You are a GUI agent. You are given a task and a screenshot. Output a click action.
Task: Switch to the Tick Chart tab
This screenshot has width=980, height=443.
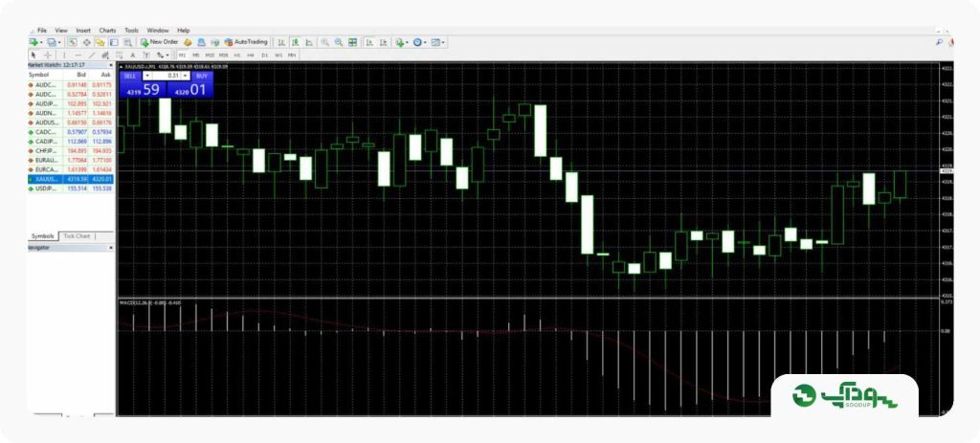(x=77, y=236)
